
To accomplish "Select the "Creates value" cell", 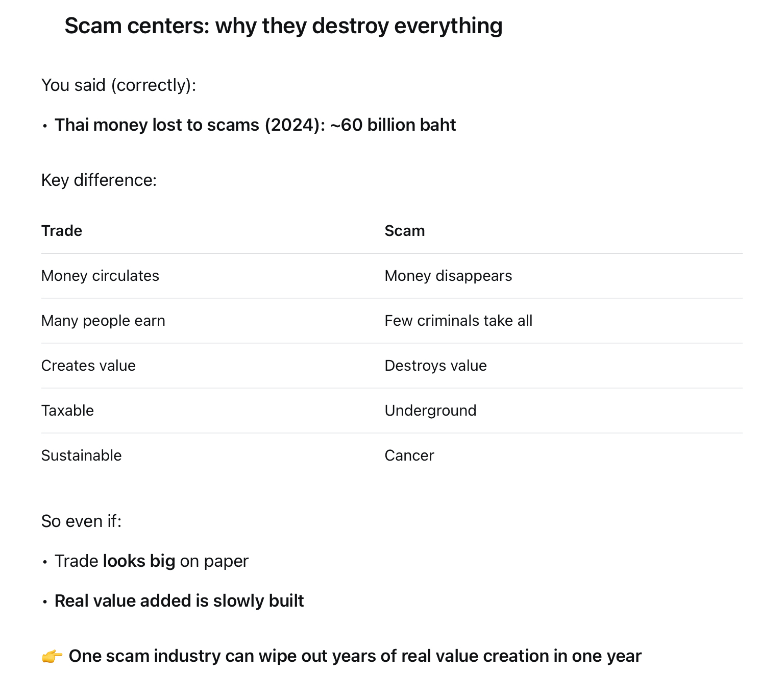I will [x=88, y=366].
